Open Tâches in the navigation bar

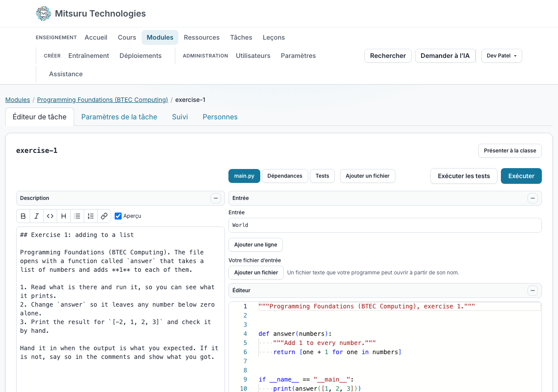pos(241,37)
